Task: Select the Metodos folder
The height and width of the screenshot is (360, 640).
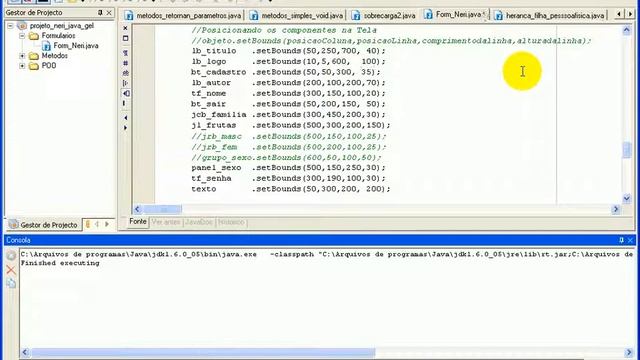Action: 54,56
